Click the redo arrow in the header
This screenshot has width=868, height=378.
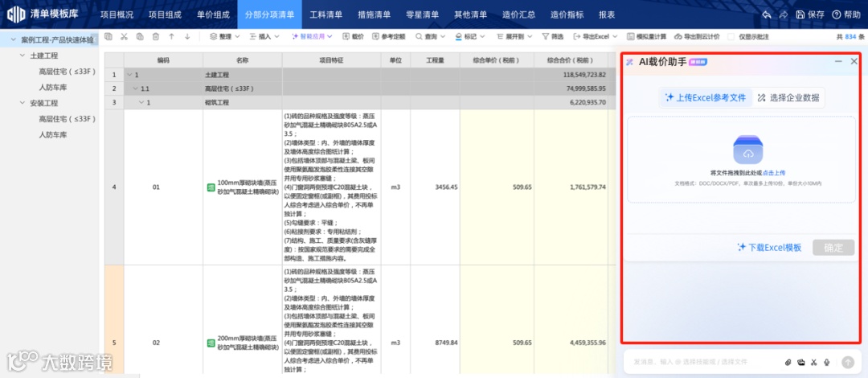(x=784, y=15)
